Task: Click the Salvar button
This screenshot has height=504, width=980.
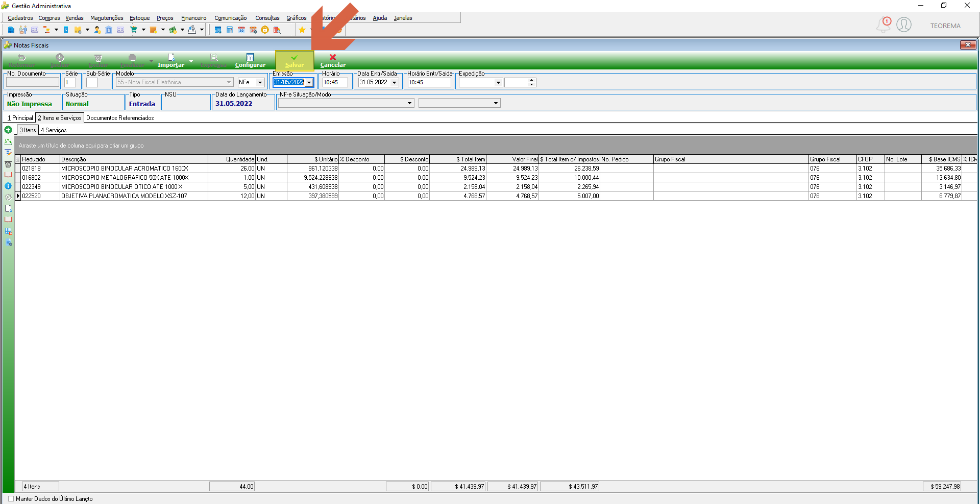Action: [x=295, y=60]
